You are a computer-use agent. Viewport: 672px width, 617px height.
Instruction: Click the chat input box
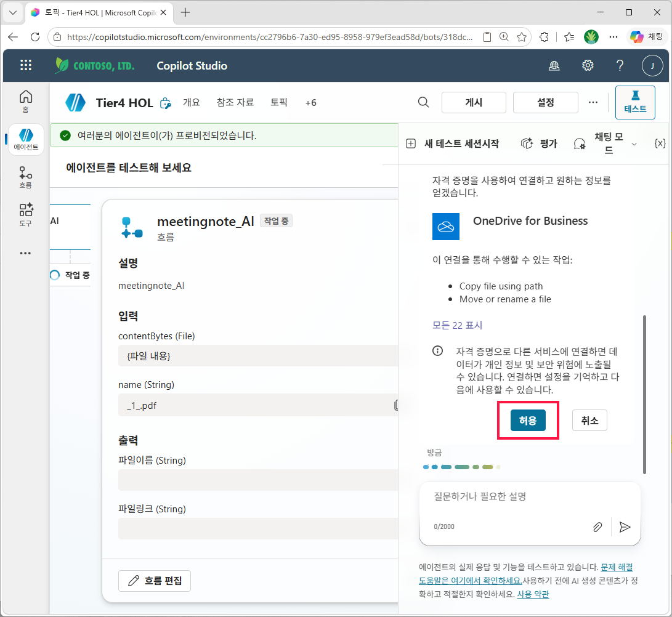(x=530, y=514)
